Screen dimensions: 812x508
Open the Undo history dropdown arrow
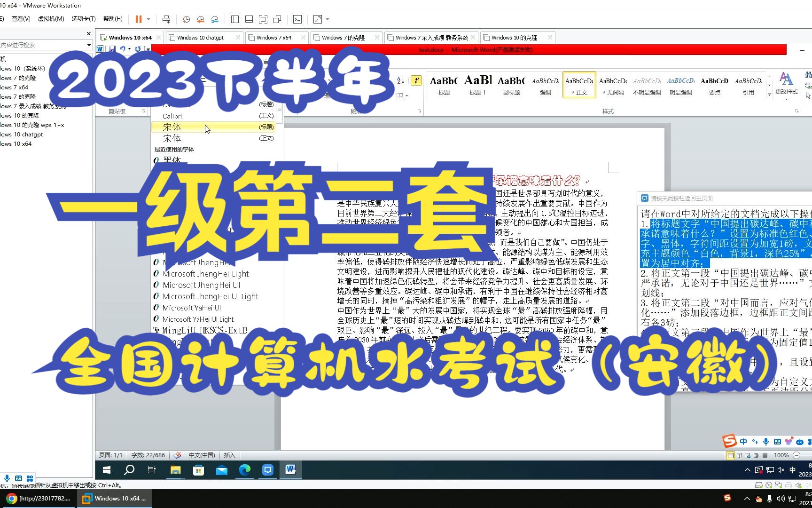pyautogui.click(x=129, y=49)
